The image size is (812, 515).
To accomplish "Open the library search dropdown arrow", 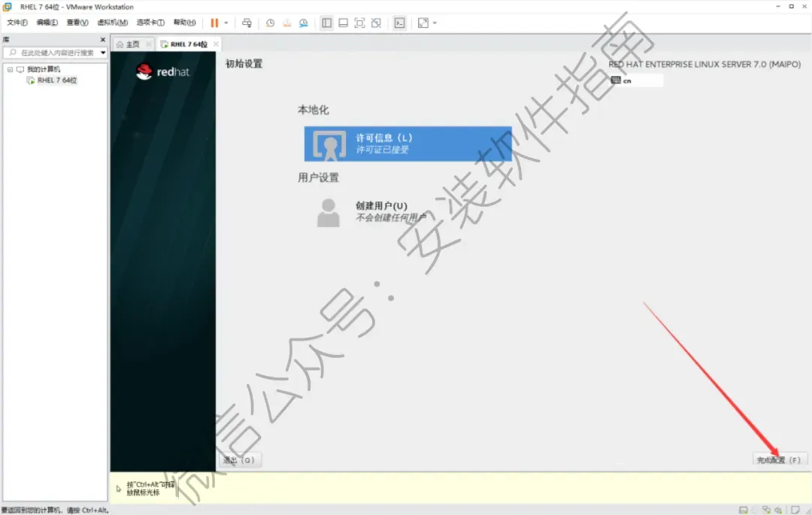I will pyautogui.click(x=103, y=53).
